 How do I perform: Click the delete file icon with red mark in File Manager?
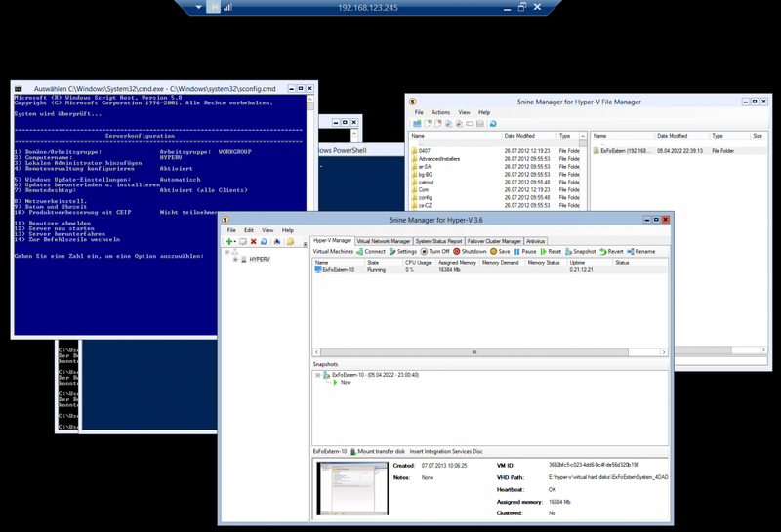point(437,124)
